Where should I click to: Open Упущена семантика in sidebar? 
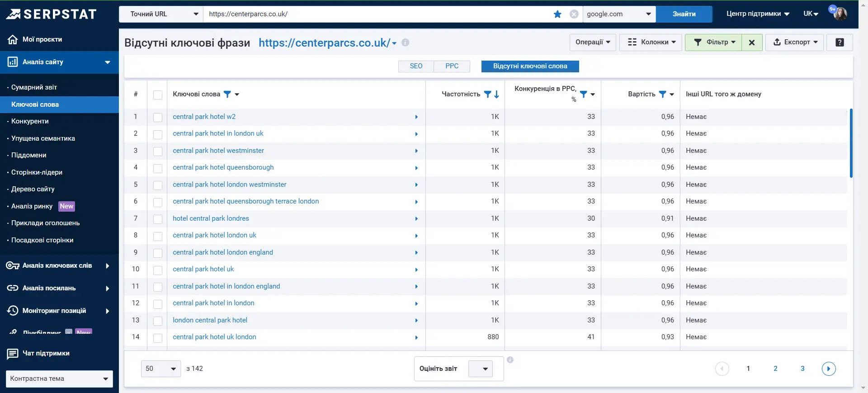[x=43, y=138]
